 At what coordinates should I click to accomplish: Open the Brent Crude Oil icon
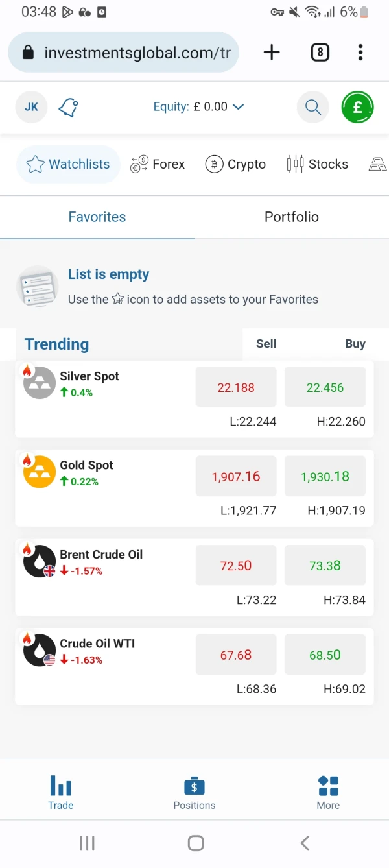pyautogui.click(x=40, y=561)
